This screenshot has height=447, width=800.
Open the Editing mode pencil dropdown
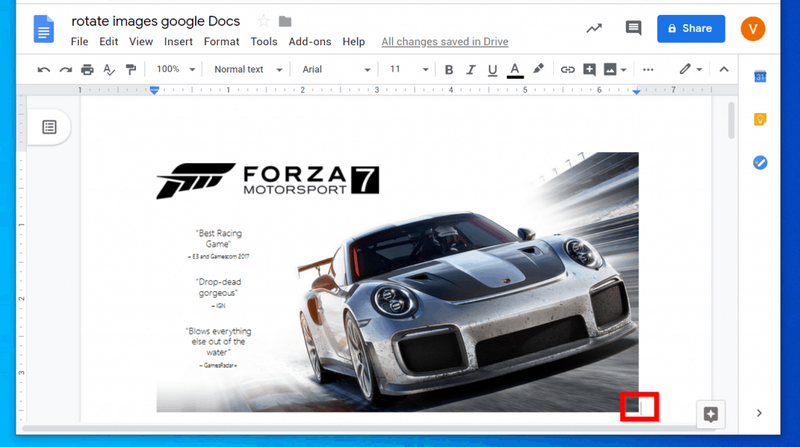click(x=690, y=69)
